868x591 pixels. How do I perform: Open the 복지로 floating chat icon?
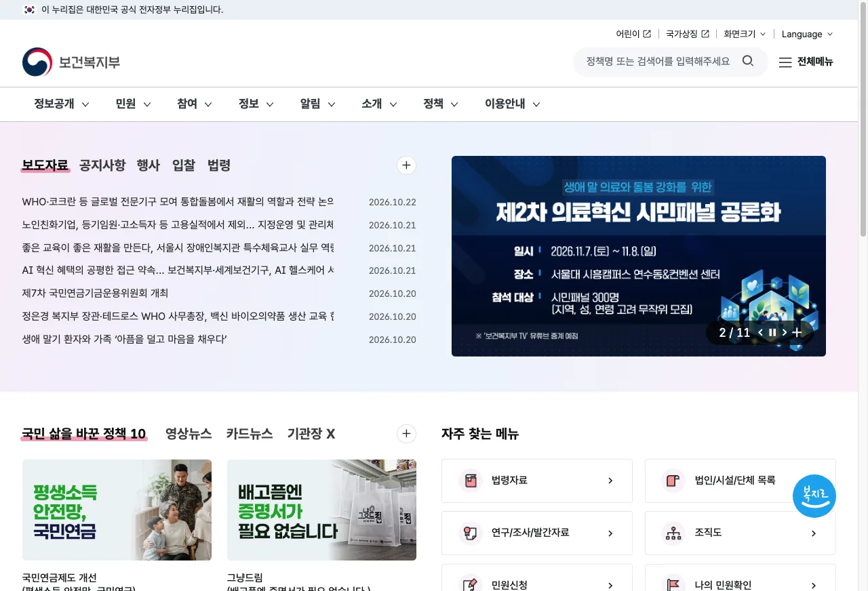(814, 496)
